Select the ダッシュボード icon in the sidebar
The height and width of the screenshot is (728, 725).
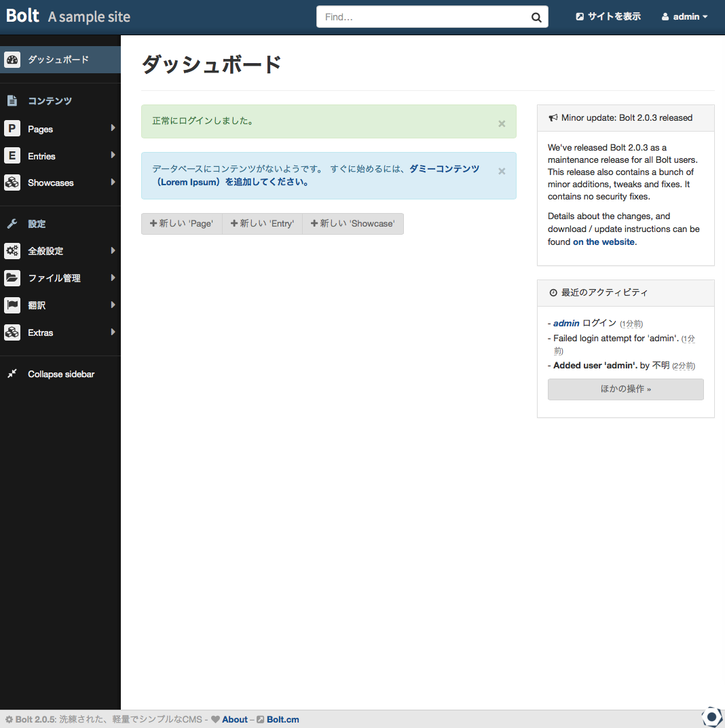pos(12,60)
